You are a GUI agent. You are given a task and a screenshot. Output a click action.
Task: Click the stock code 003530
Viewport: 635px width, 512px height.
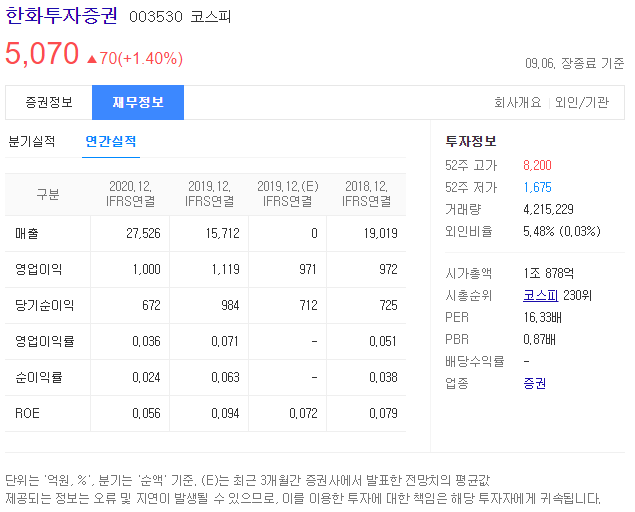(156, 17)
